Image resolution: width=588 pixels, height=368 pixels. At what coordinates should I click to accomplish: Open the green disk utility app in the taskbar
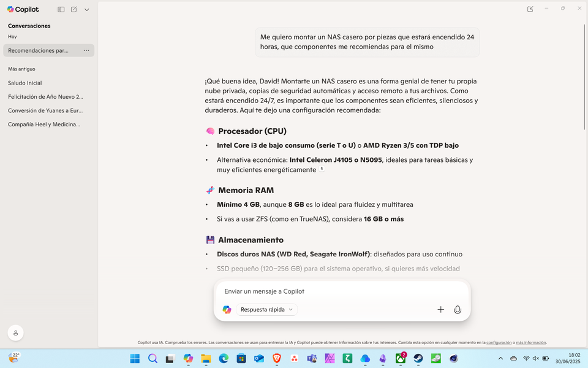(435, 359)
